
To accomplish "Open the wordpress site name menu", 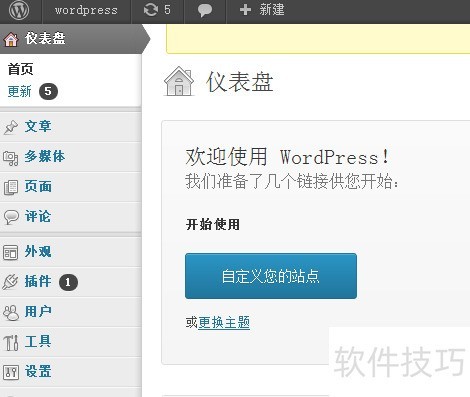I will click(86, 10).
